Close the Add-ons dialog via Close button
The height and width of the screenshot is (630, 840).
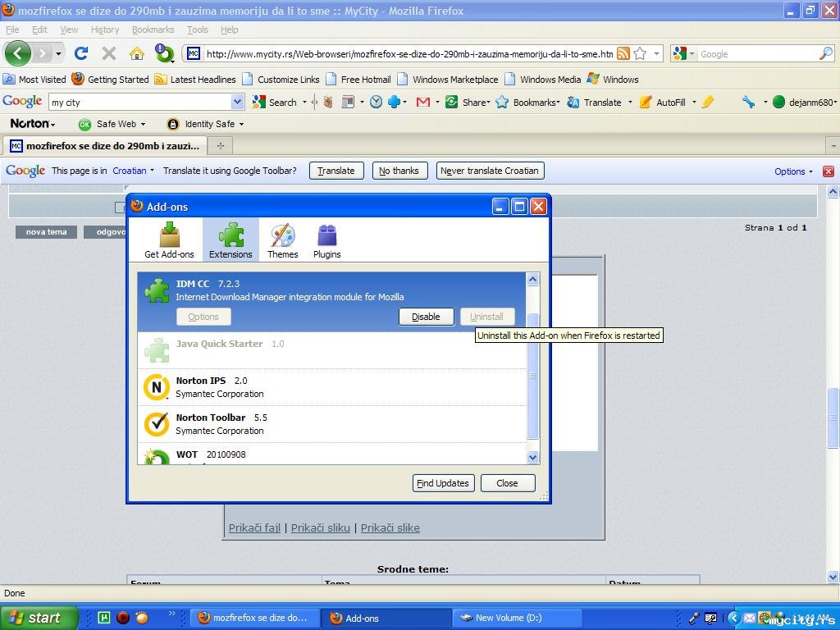pyautogui.click(x=507, y=483)
